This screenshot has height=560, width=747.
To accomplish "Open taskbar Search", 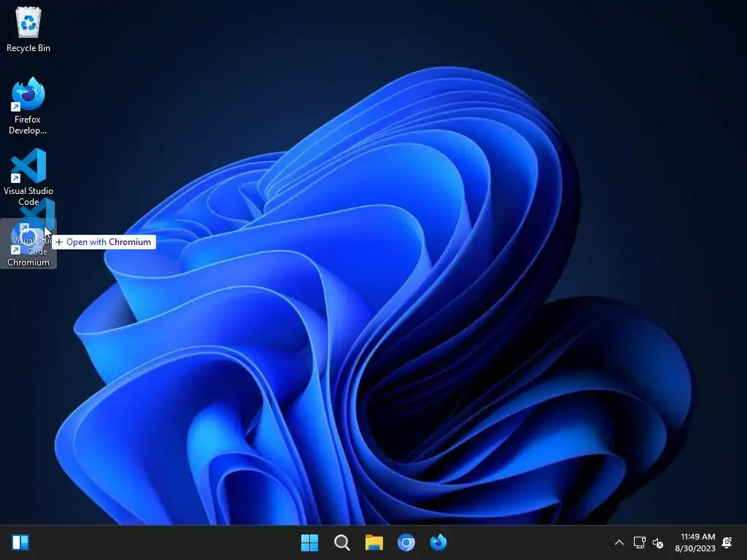I will tap(341, 542).
